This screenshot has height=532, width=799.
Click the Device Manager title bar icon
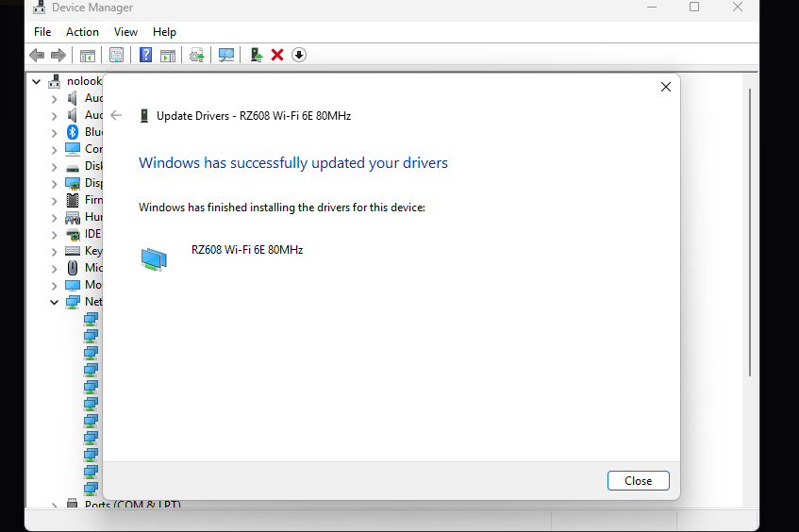39,8
